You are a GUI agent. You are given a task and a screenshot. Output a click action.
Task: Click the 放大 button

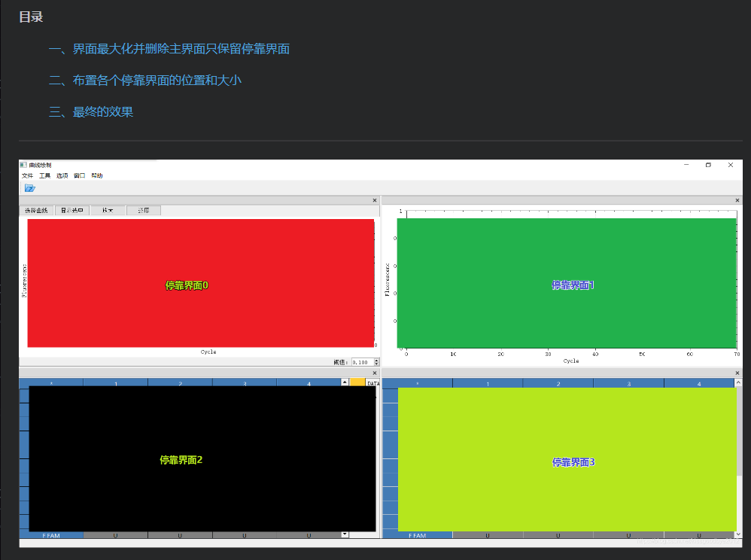tap(108, 210)
